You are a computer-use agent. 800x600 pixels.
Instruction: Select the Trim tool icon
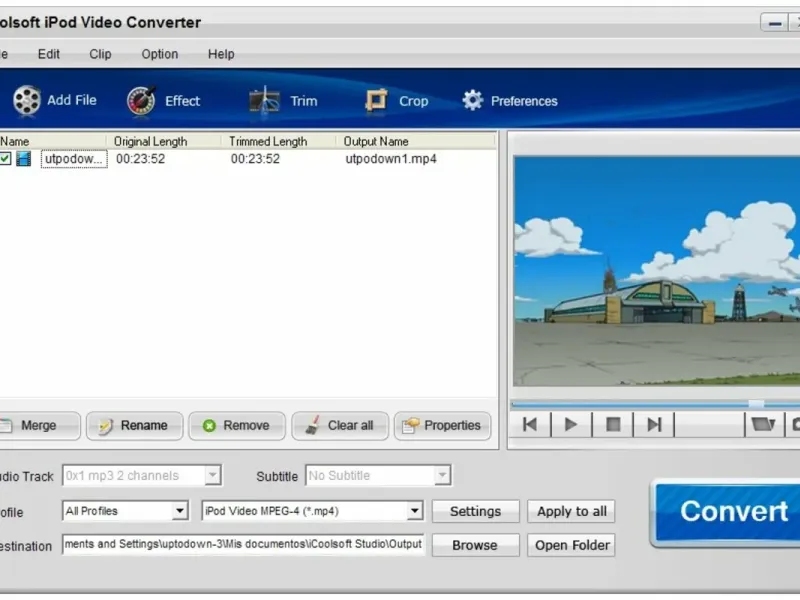click(264, 100)
